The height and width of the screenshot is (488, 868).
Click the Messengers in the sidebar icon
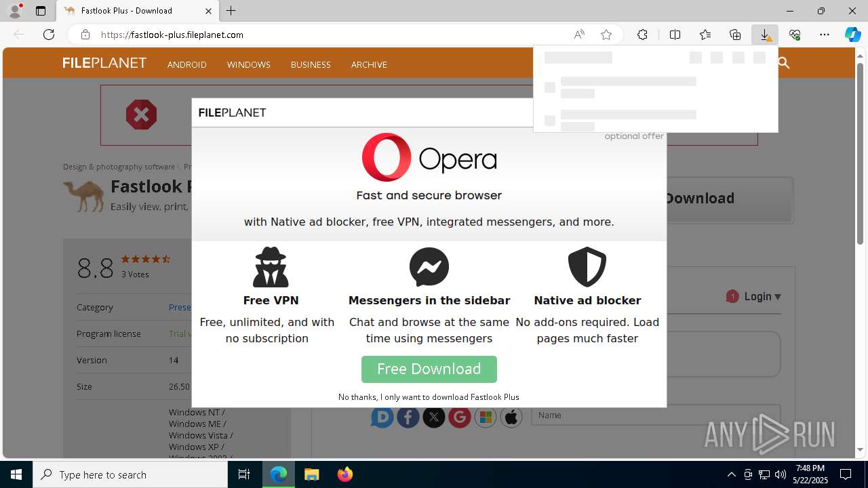(x=429, y=267)
